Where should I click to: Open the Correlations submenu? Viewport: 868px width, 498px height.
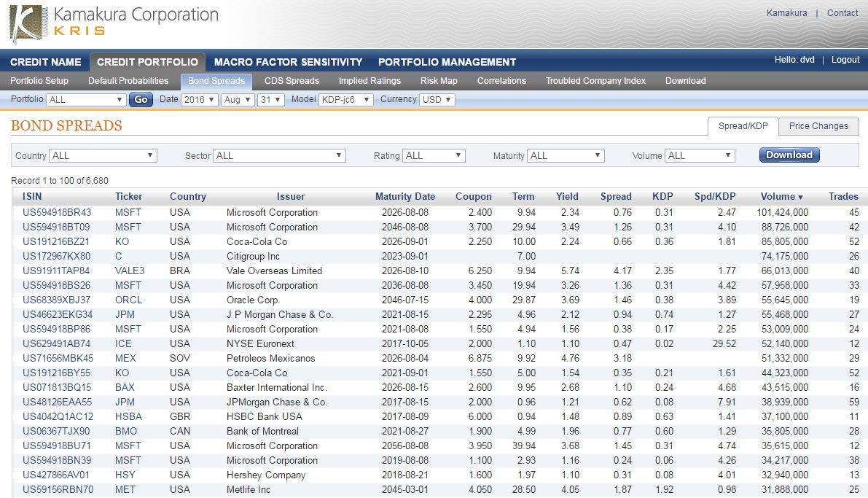click(501, 81)
